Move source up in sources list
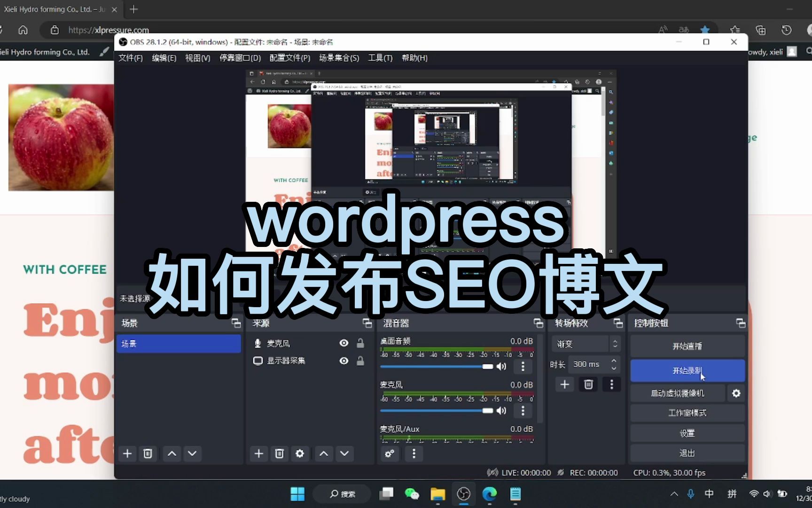Viewport: 812px width, 508px height. (324, 453)
